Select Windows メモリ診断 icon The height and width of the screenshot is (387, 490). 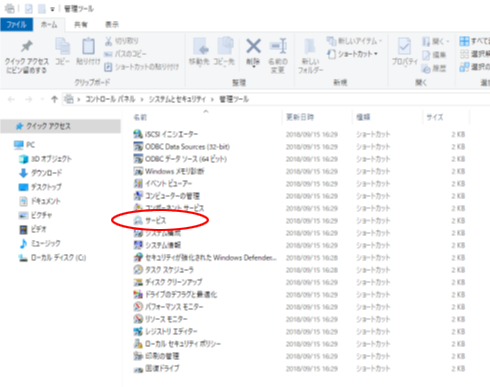pos(138,171)
